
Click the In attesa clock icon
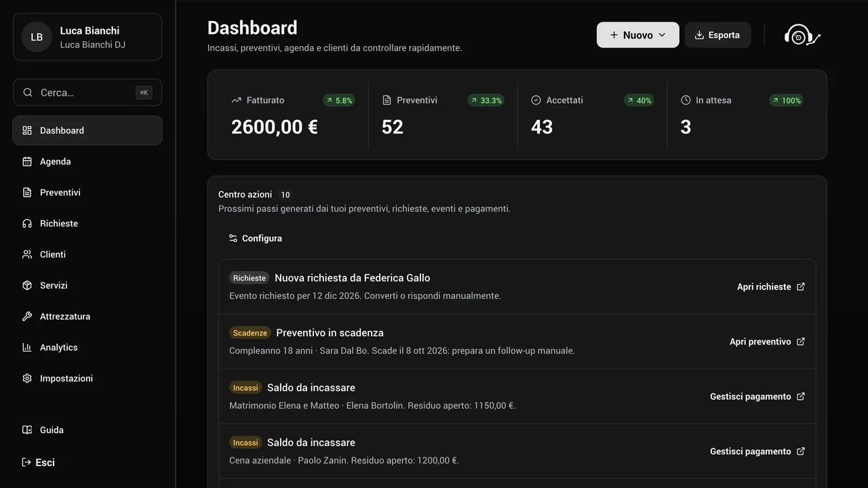(x=686, y=100)
